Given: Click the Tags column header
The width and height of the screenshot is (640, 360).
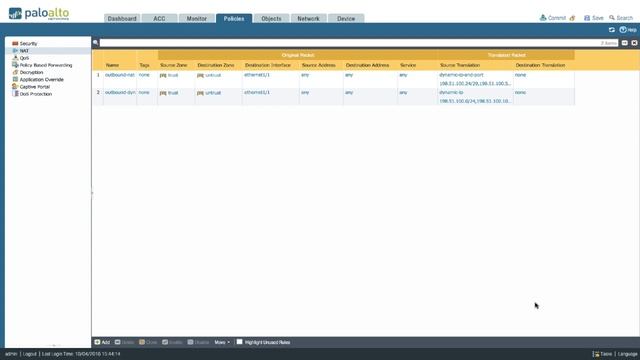Looking at the screenshot, I should (144, 65).
